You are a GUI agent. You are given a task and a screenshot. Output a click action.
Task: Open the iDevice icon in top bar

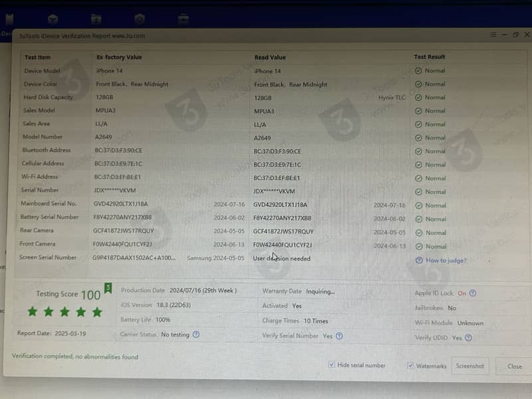click(9, 19)
